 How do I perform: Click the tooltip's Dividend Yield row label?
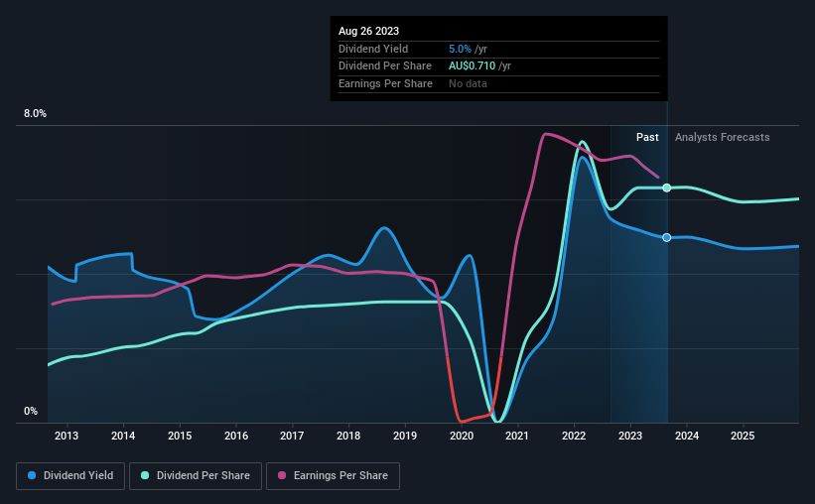pyautogui.click(x=373, y=49)
